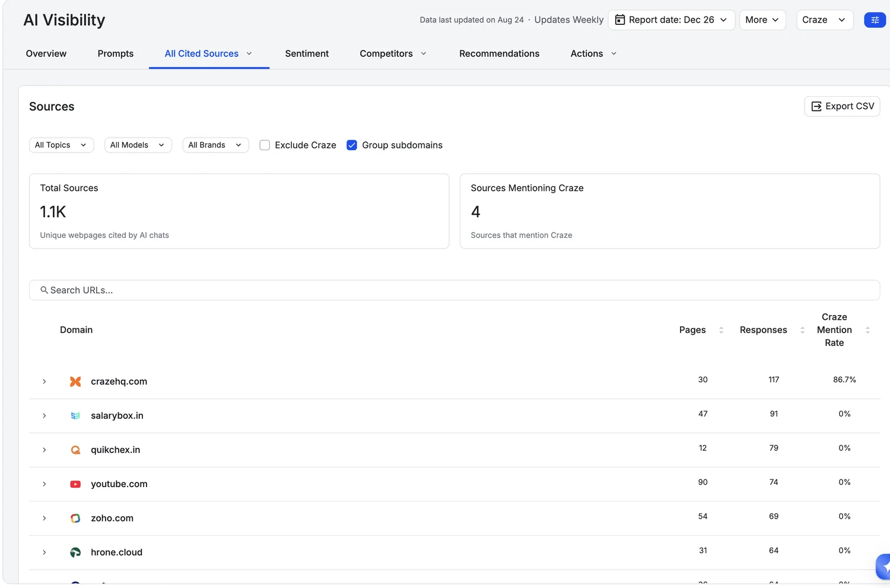Screen dimensions: 890x588
Task: Click the 90 pages value for youtube.com
Action: click(x=703, y=482)
